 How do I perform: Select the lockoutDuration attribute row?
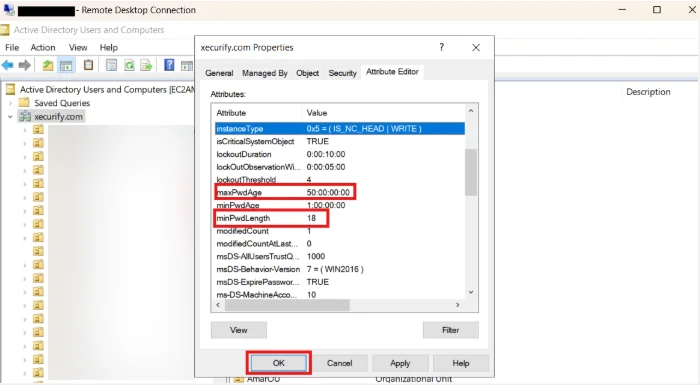(340, 154)
